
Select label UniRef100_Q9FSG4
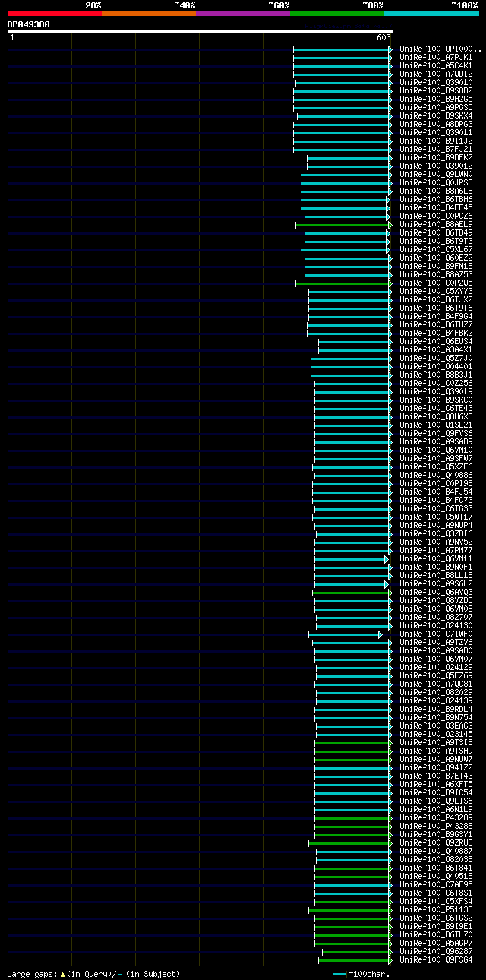(436, 959)
